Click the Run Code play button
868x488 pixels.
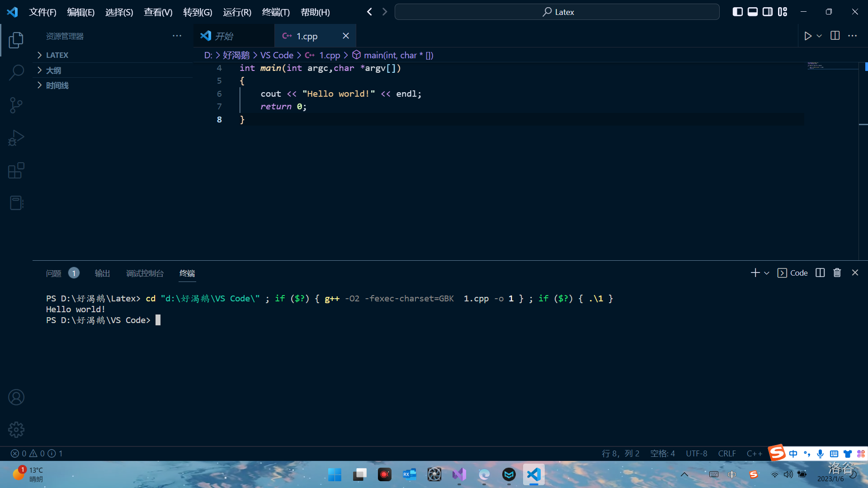[808, 36]
